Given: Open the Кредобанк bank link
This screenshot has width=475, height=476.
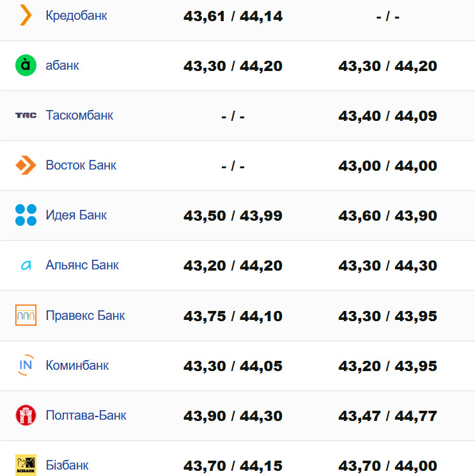Looking at the screenshot, I should click(76, 15).
